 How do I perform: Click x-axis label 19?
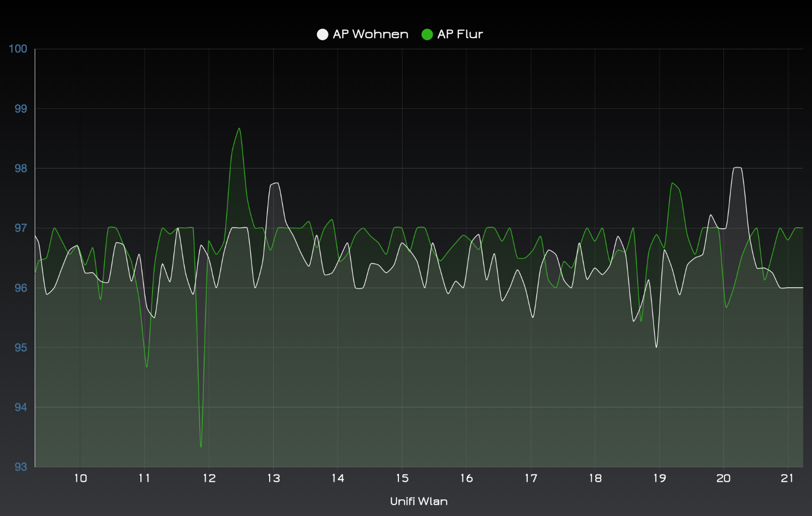point(660,478)
